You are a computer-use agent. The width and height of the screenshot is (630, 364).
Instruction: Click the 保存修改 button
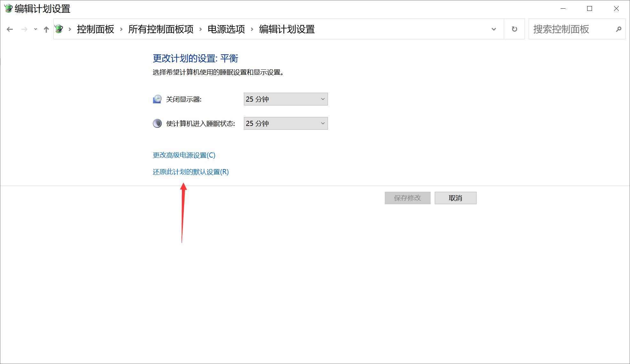point(408,198)
